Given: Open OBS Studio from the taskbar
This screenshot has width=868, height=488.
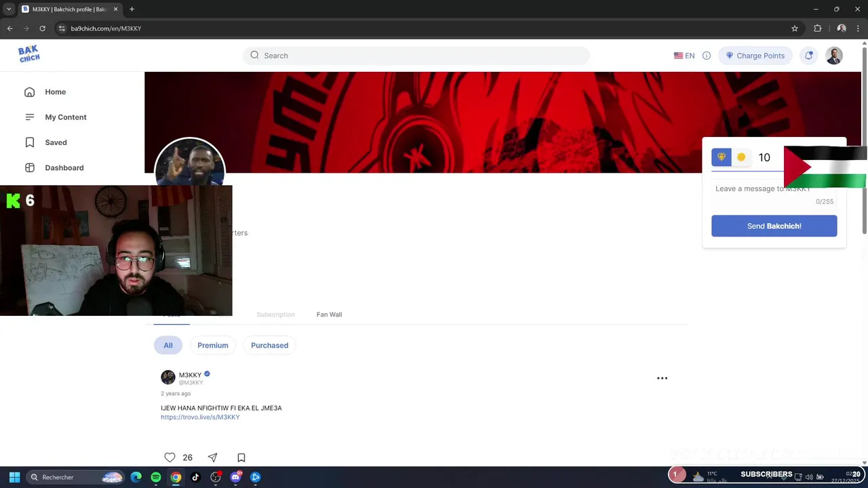Looking at the screenshot, I should (216, 477).
